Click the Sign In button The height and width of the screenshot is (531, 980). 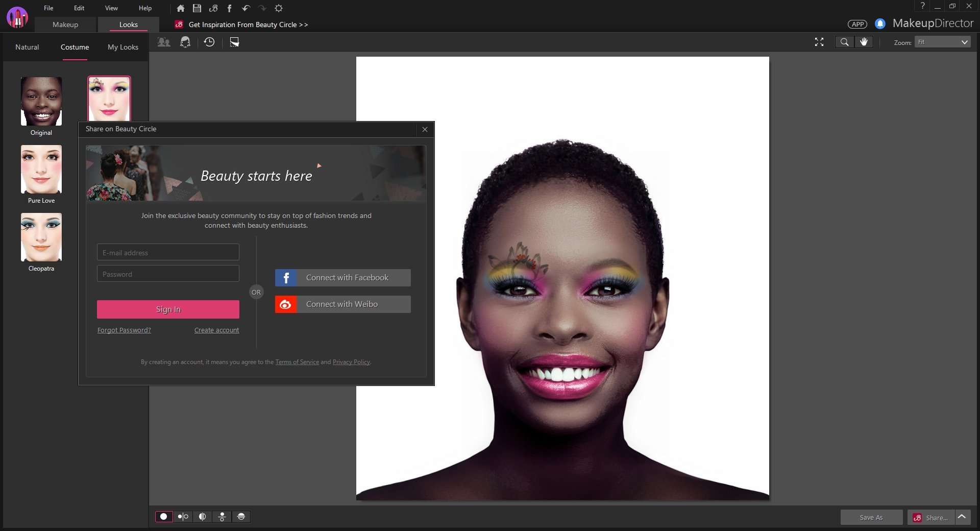tap(167, 309)
